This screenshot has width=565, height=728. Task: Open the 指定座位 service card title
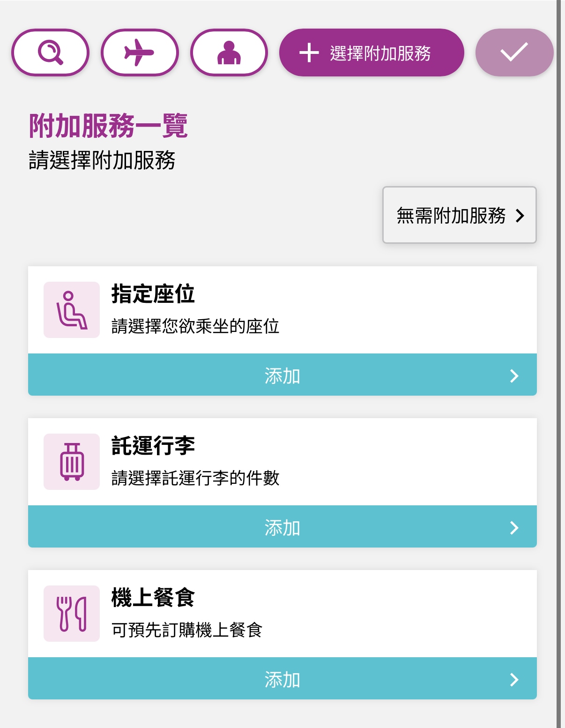(x=153, y=294)
